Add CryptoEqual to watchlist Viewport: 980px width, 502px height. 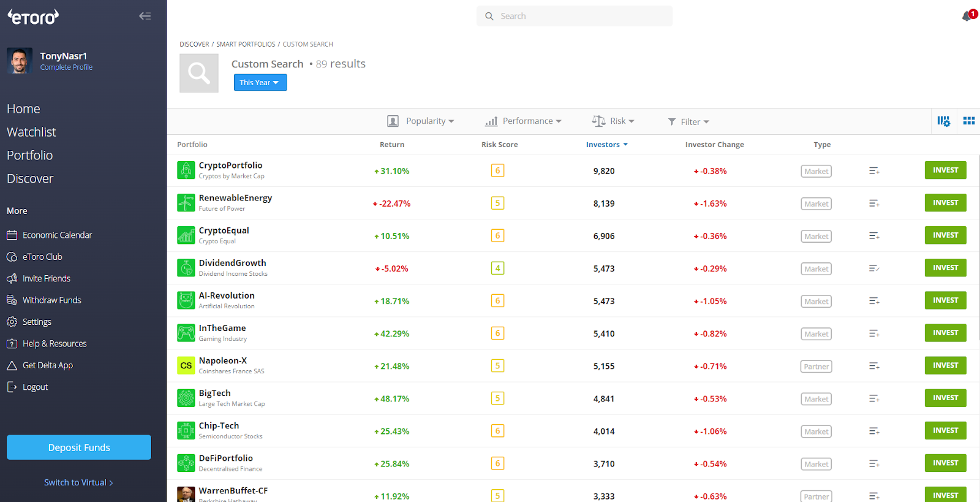pyautogui.click(x=874, y=236)
